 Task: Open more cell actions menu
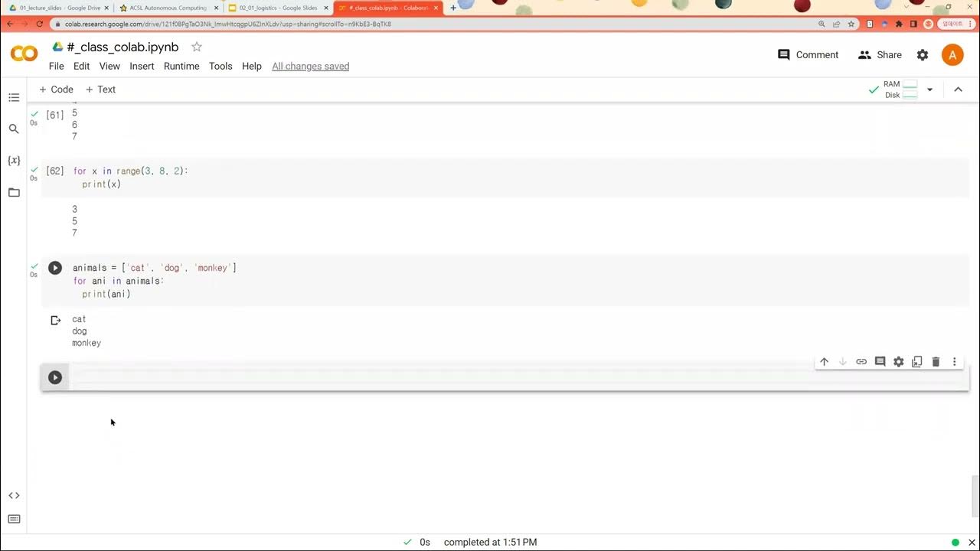(x=954, y=362)
